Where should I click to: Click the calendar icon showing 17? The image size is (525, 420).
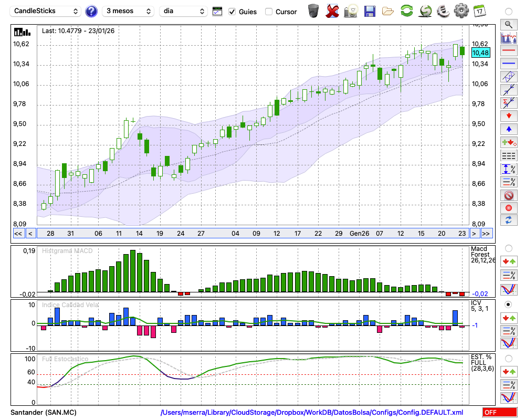tap(479, 11)
